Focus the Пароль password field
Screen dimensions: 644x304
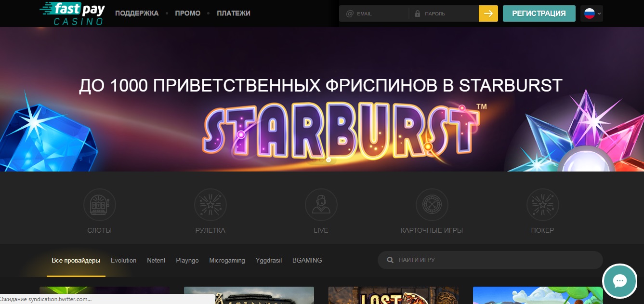(444, 13)
